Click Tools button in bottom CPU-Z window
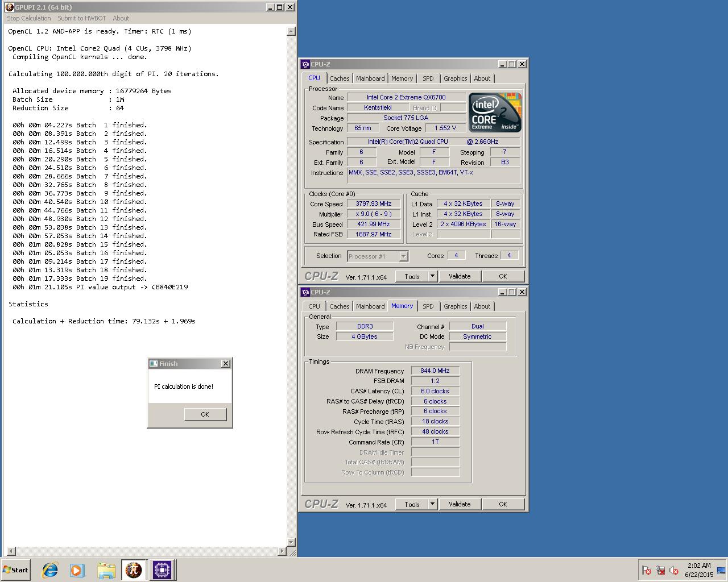The width and height of the screenshot is (728, 582). pyautogui.click(x=412, y=504)
